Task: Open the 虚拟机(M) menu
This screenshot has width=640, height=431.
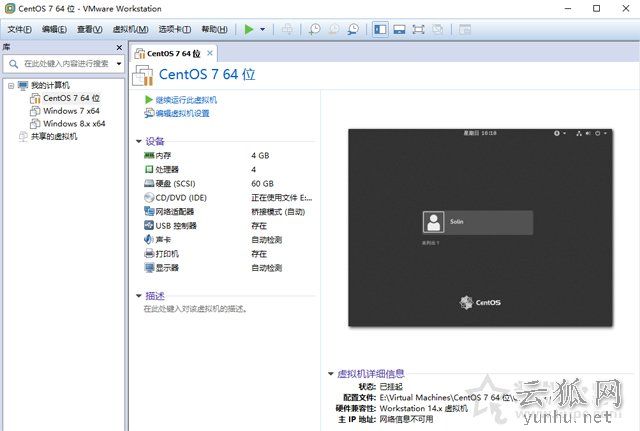Action: [131, 29]
